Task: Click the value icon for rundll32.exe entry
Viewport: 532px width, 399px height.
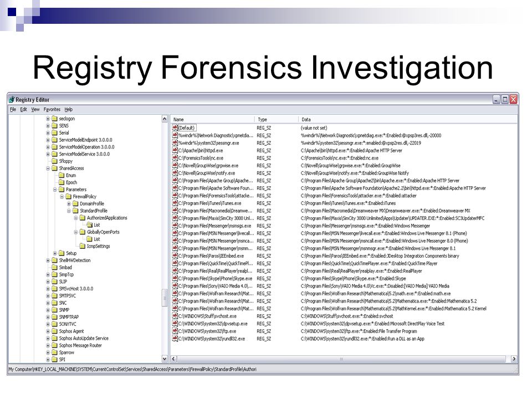Action: click(175, 339)
